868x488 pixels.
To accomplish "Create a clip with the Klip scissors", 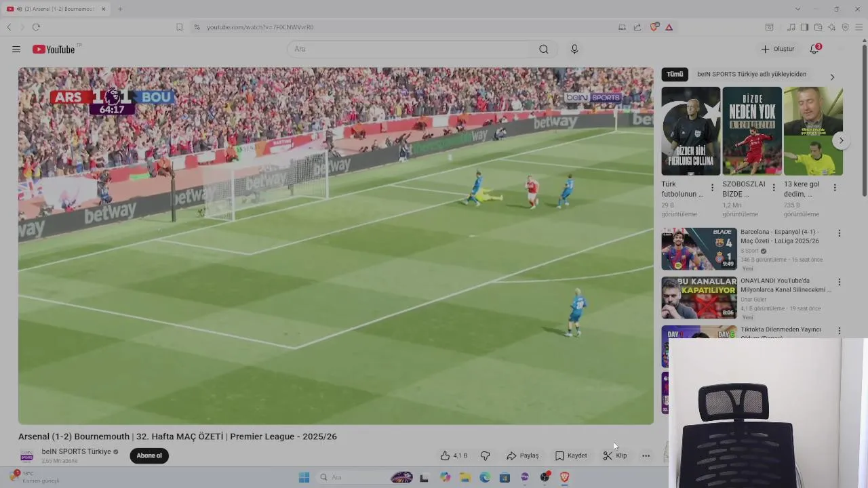I will coord(615,456).
